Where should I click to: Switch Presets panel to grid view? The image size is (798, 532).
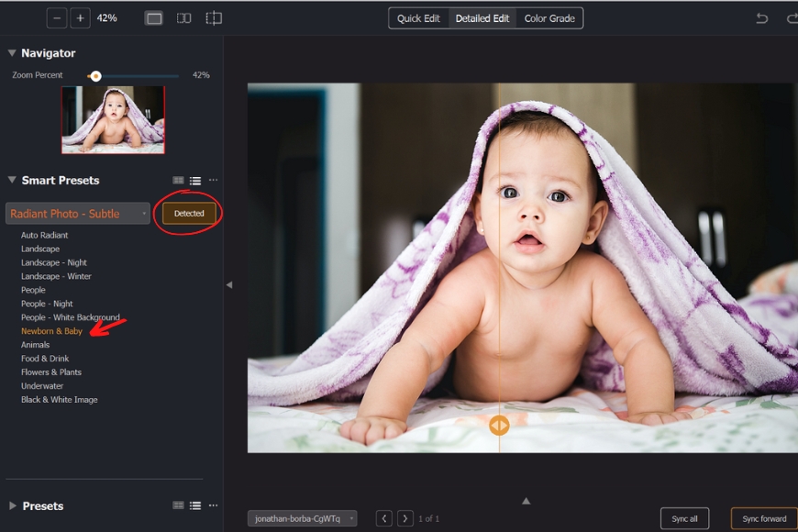(x=178, y=505)
